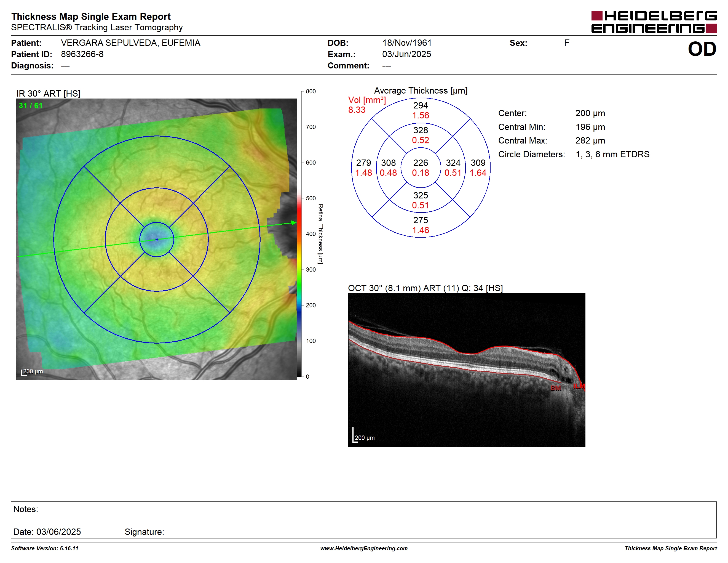Click the green scan line arrowhead
728x563 pixels.
(x=294, y=222)
